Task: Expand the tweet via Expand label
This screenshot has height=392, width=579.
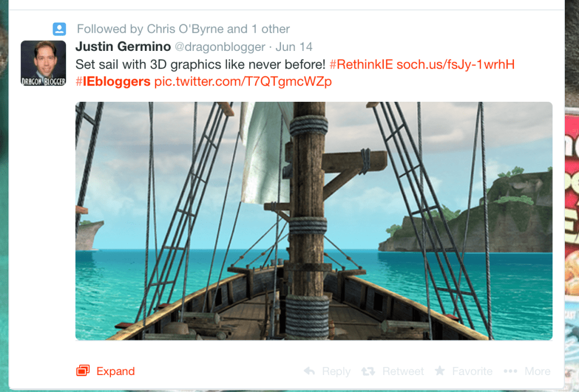Action: coord(115,371)
